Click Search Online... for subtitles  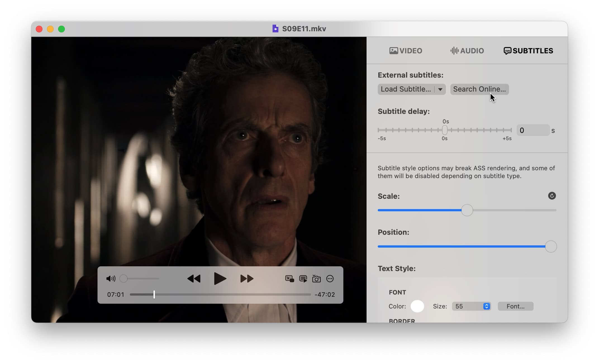(479, 89)
